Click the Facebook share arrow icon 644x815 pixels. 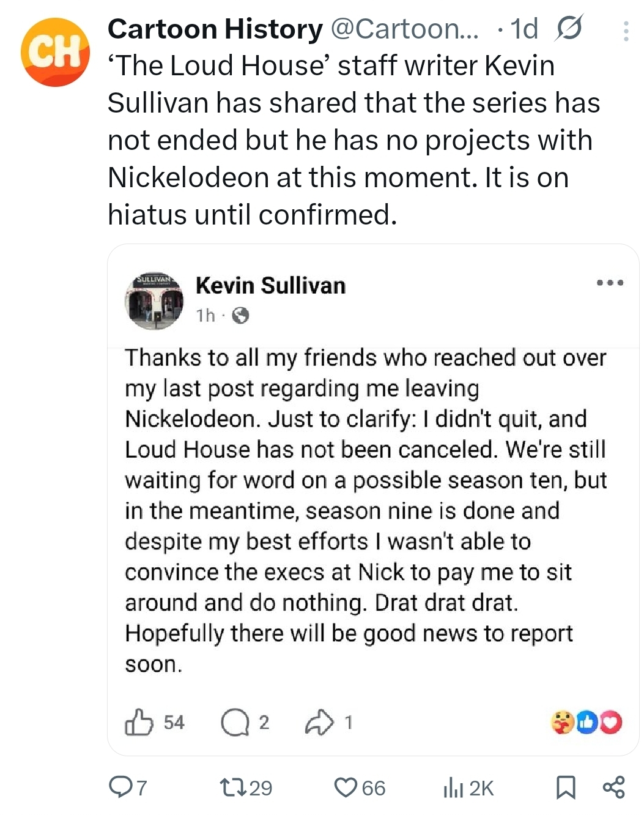click(319, 723)
